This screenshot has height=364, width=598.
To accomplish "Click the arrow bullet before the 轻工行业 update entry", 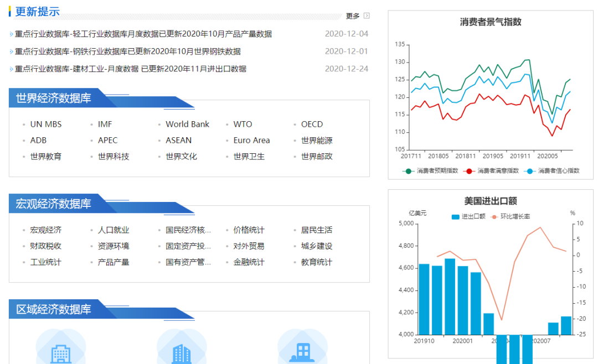I will tap(12, 34).
